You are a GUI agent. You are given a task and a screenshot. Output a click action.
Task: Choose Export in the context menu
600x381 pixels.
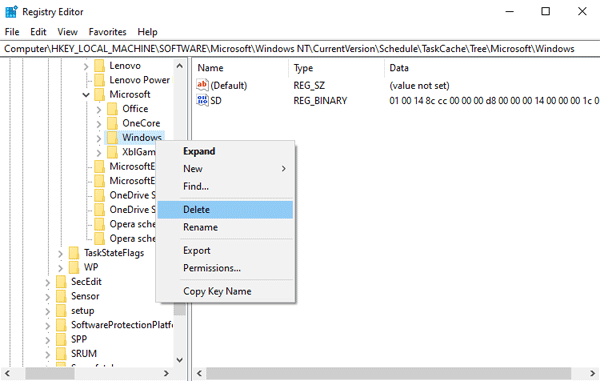[x=225, y=251]
